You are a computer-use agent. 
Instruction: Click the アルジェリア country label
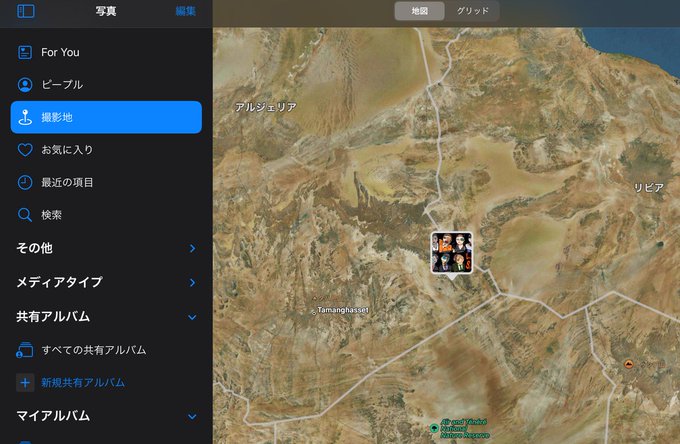point(266,107)
